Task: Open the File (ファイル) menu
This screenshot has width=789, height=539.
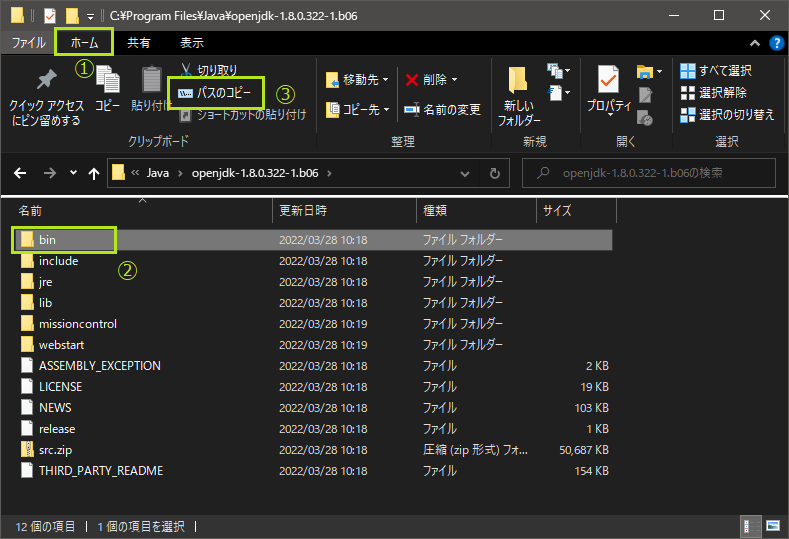Action: coord(28,43)
